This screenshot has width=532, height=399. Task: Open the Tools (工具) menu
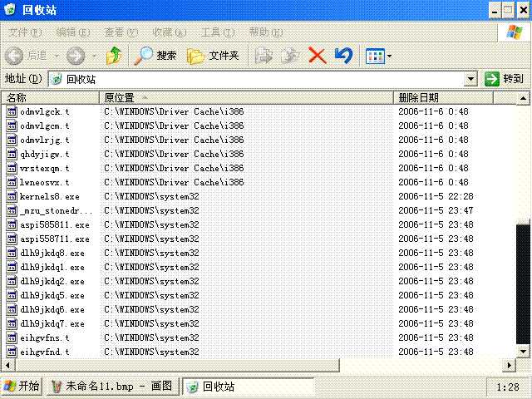click(218, 32)
